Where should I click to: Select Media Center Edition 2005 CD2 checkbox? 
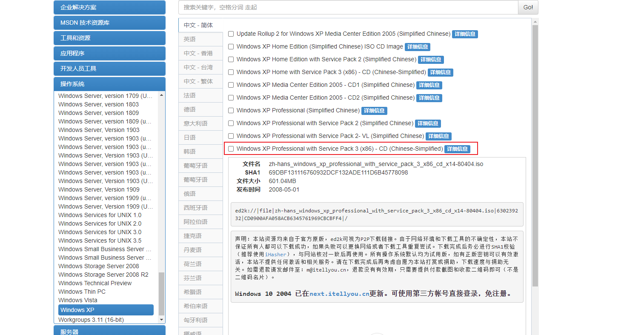click(231, 98)
